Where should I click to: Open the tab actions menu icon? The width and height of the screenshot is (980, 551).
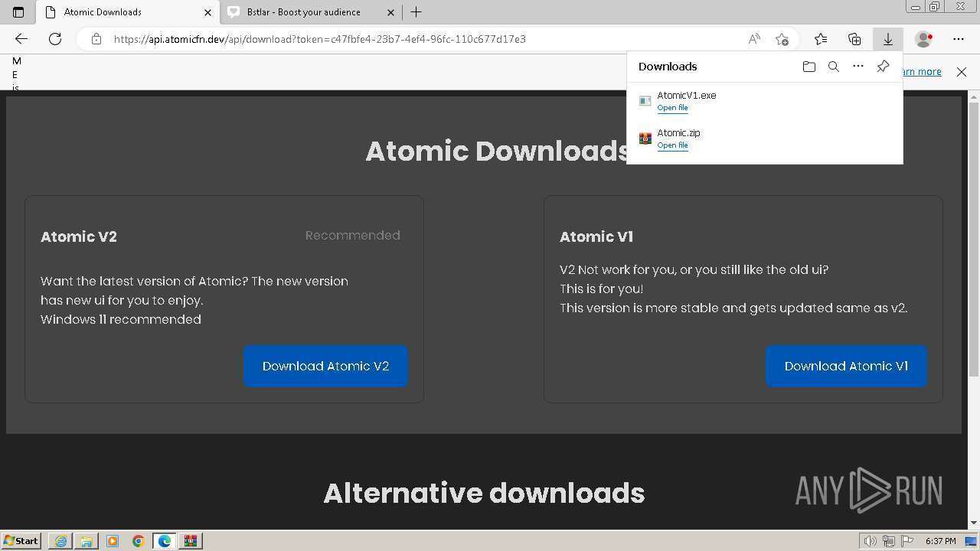coord(18,12)
